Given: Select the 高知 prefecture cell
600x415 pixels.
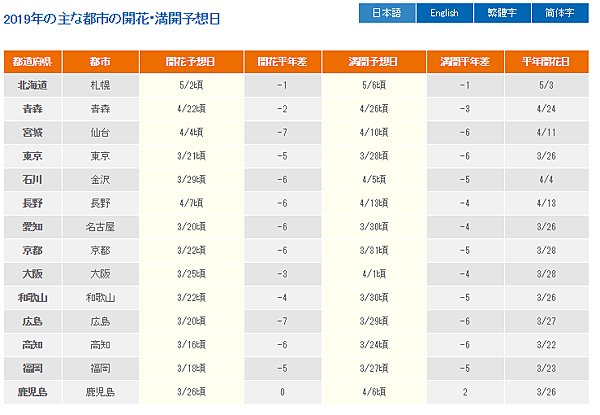Looking at the screenshot, I should pos(33,345).
